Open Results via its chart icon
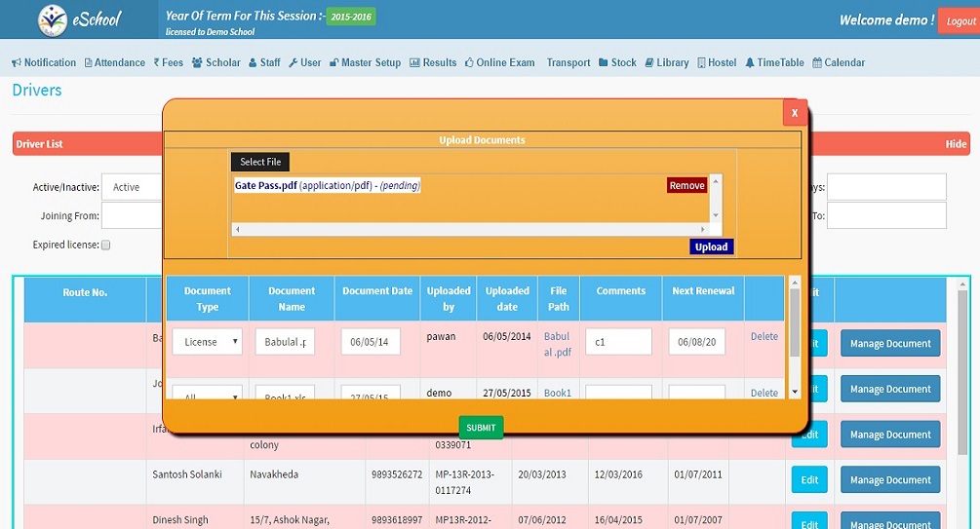980x529 pixels. pyautogui.click(x=414, y=63)
